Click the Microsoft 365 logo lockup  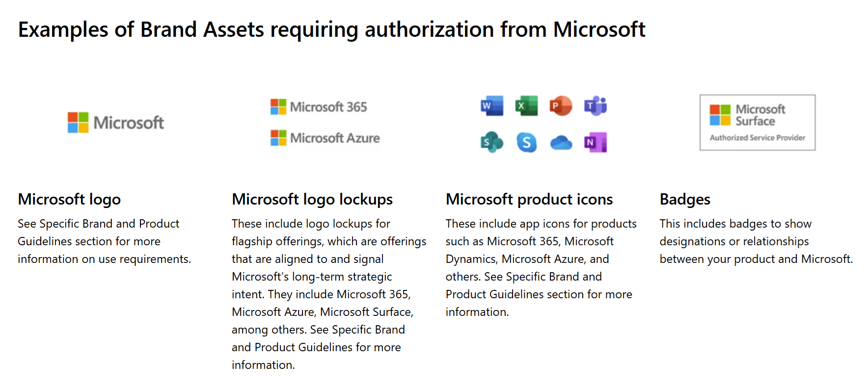pos(319,107)
